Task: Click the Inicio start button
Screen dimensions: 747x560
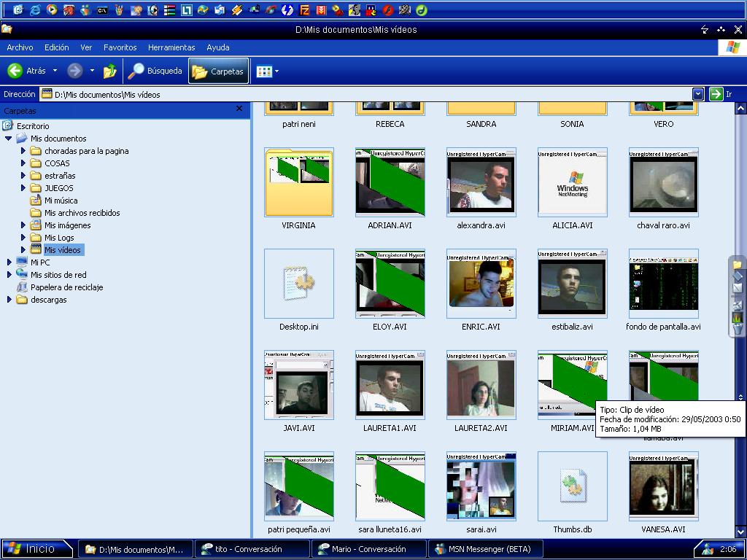Action: (36, 549)
